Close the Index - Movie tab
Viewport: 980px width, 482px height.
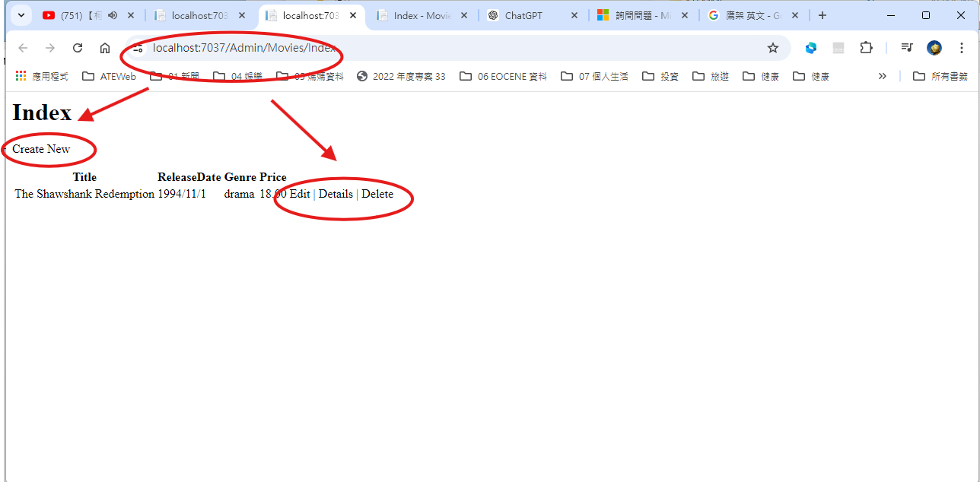(463, 15)
